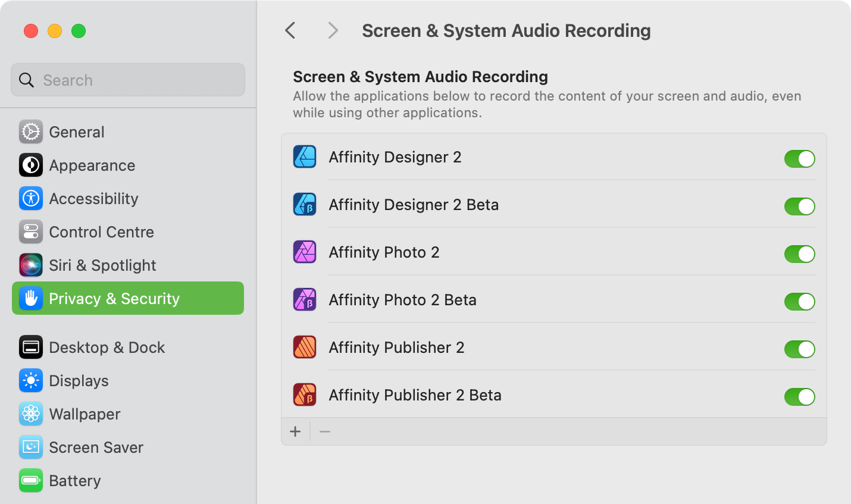The image size is (851, 504).
Task: Select the 'Affinity Publisher 2 Beta' row text
Action: [415, 395]
